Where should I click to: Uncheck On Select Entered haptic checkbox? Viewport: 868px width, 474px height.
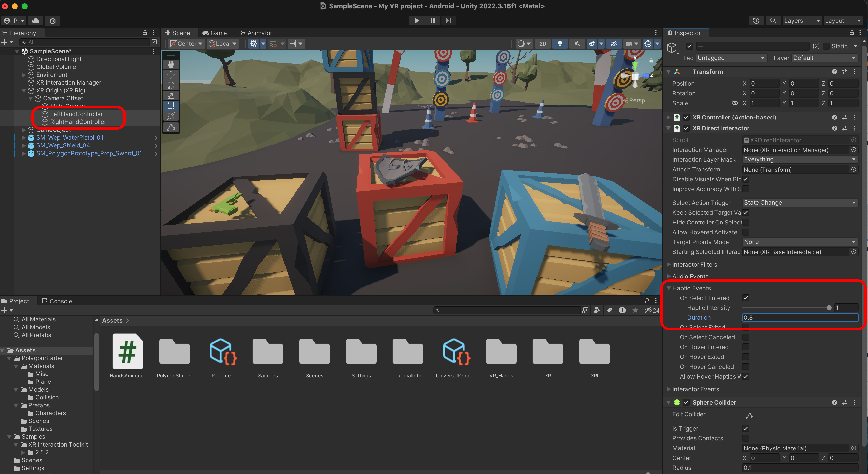(745, 298)
